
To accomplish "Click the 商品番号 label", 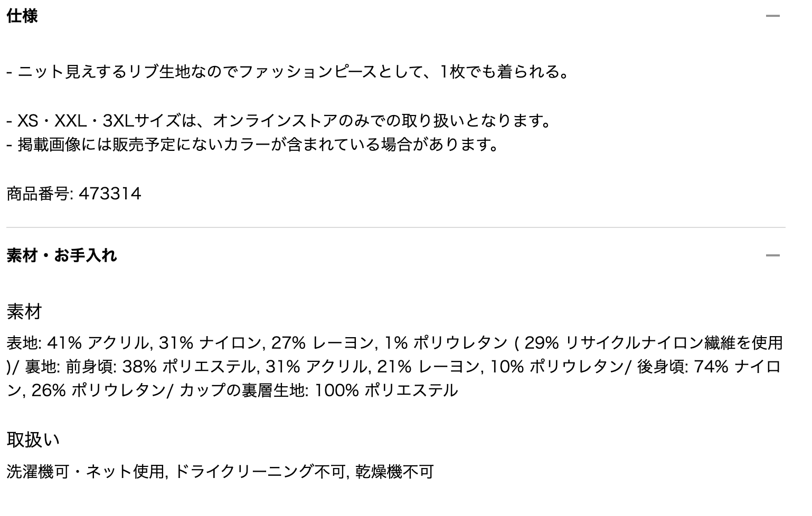I will click(x=38, y=194).
